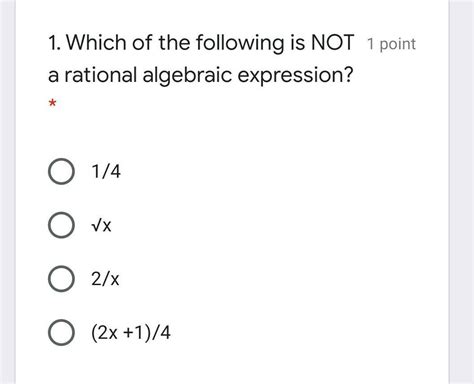The width and height of the screenshot is (474, 384).
Task: Click the "Which of the following" heading text
Action: coord(175,43)
